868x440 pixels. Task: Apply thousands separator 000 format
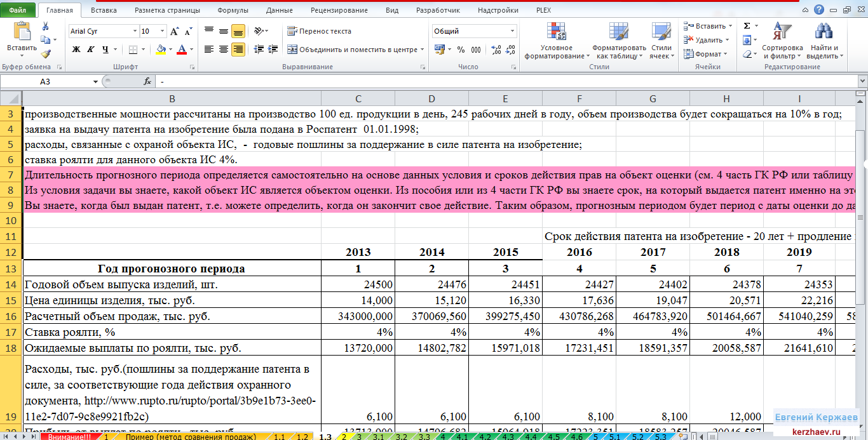click(475, 50)
